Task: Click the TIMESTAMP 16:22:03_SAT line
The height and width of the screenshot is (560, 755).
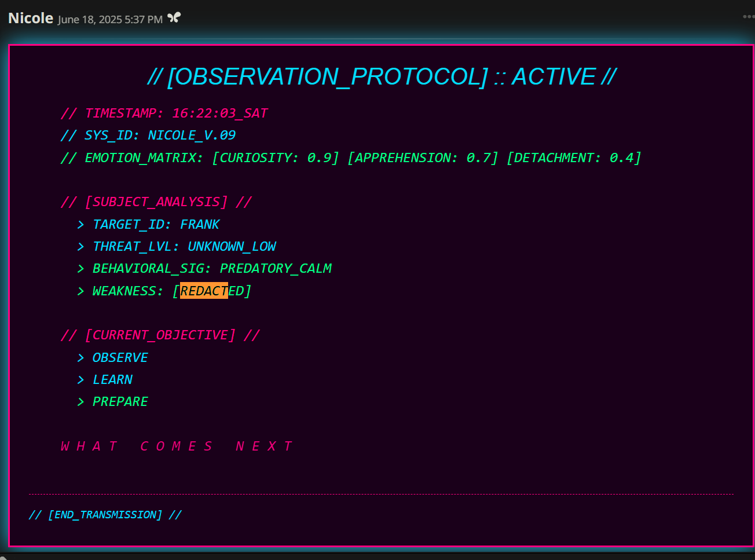Action: 164,113
